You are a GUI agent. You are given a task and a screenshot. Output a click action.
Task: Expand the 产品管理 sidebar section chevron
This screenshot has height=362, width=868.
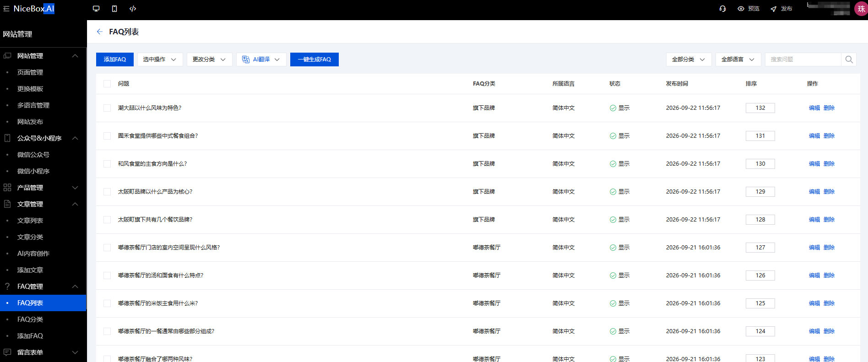point(75,188)
